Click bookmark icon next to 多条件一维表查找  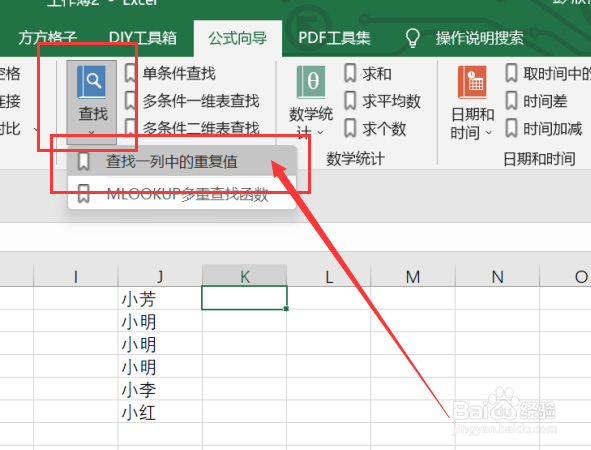pyautogui.click(x=130, y=101)
